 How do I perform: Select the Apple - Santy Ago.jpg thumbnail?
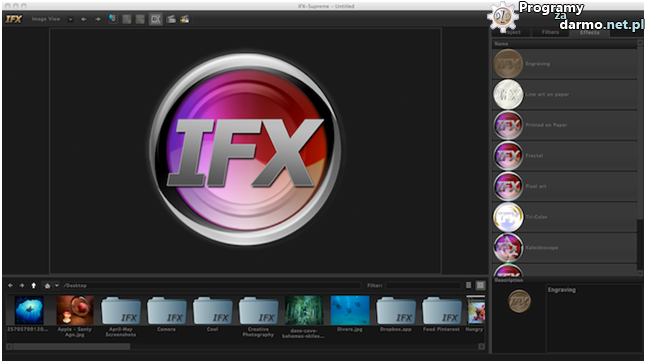point(75,310)
